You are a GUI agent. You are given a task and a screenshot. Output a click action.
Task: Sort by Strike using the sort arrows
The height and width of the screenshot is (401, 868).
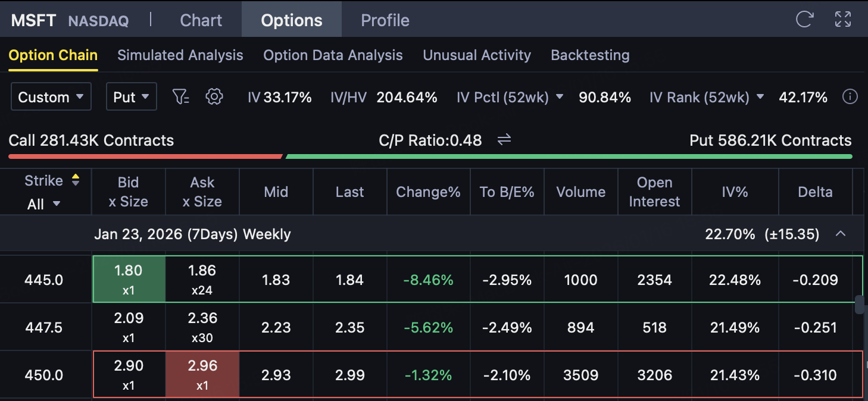pos(76,180)
